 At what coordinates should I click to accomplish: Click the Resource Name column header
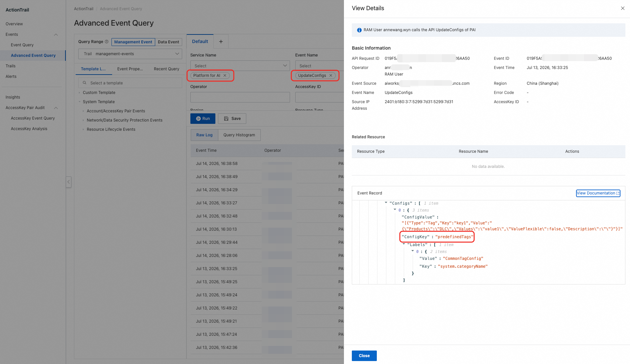(x=473, y=151)
